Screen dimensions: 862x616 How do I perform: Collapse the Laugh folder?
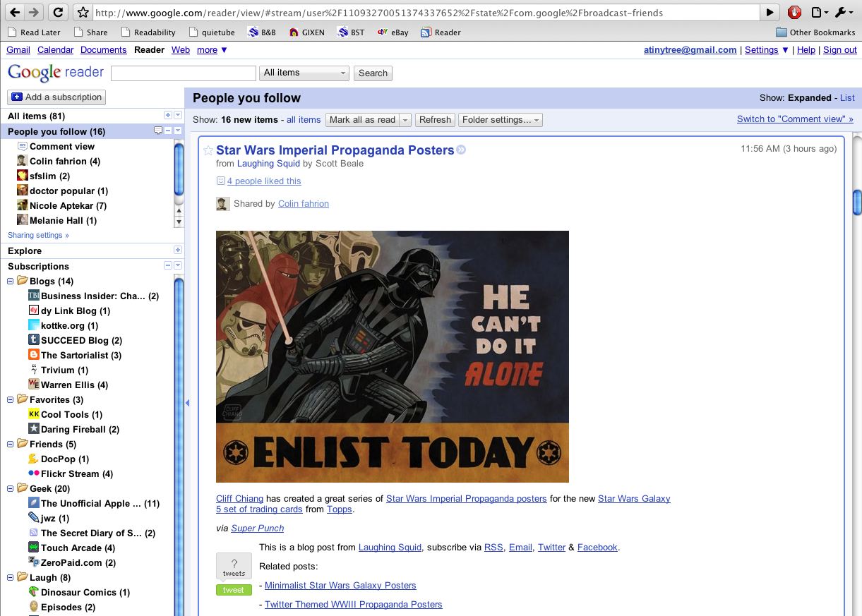point(11,577)
